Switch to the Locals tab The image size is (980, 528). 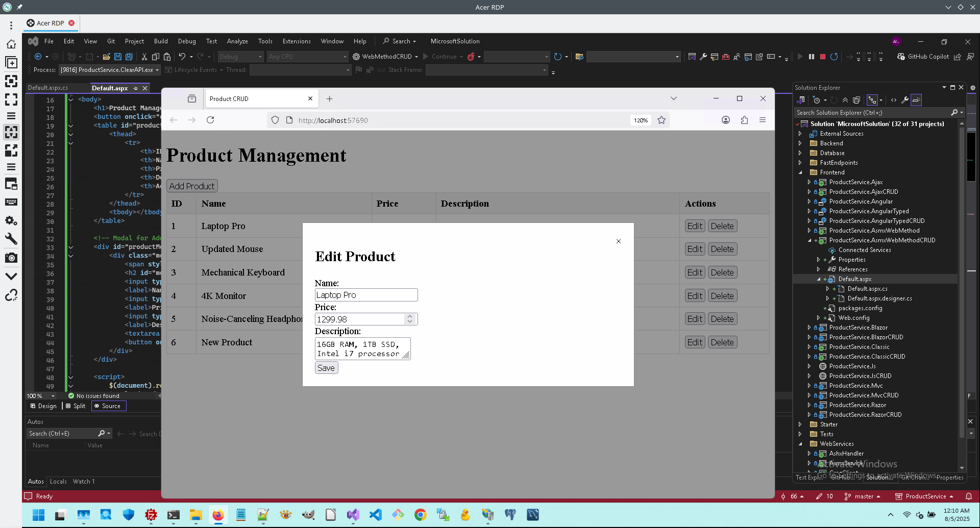pos(58,482)
